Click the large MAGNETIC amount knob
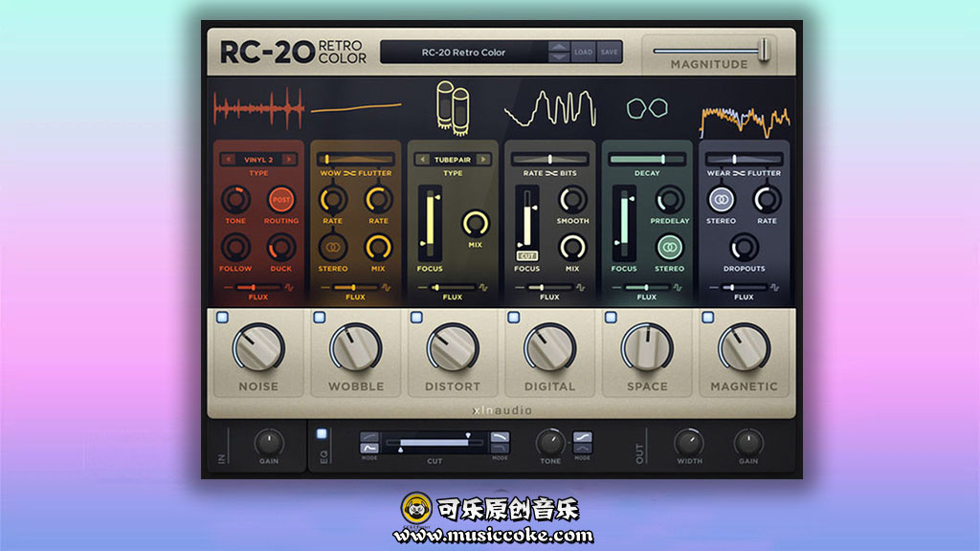The height and width of the screenshot is (551, 980). click(x=745, y=348)
